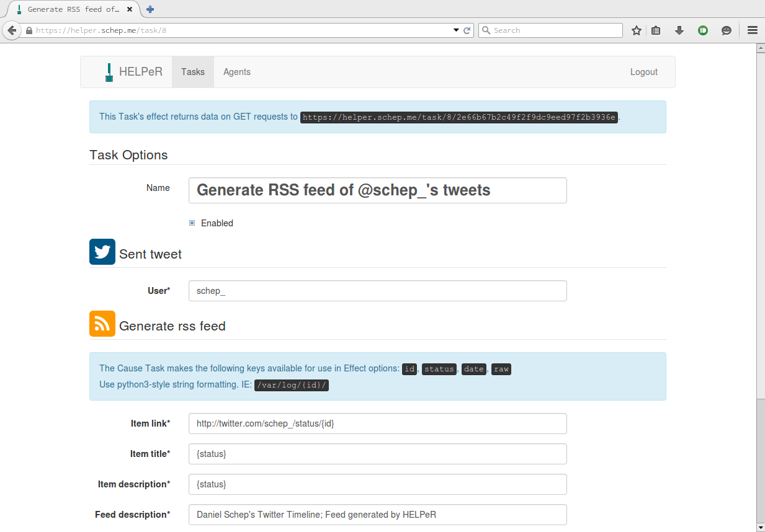Reload the page with the refresh icon
Screen dimensions: 765x532
coord(467,30)
